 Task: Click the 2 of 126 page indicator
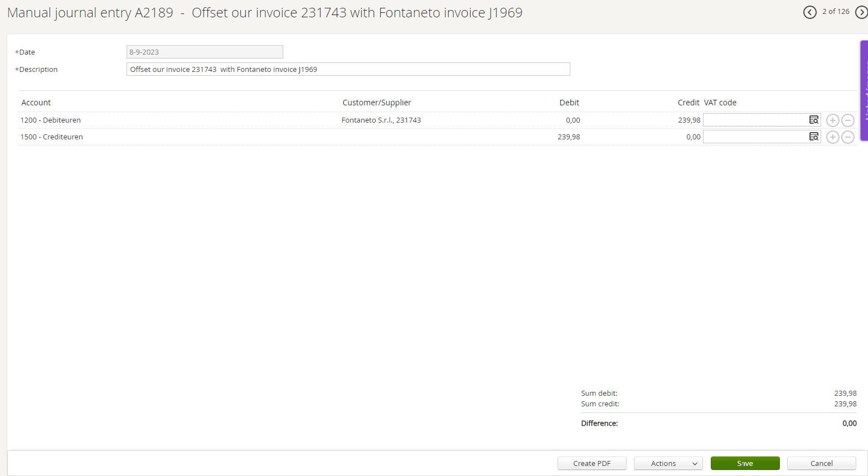(835, 12)
